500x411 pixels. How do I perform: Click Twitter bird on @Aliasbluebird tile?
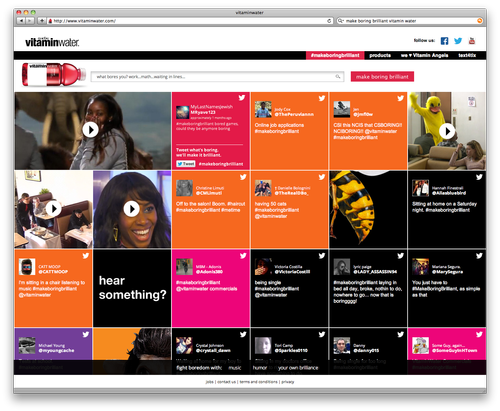(x=479, y=177)
